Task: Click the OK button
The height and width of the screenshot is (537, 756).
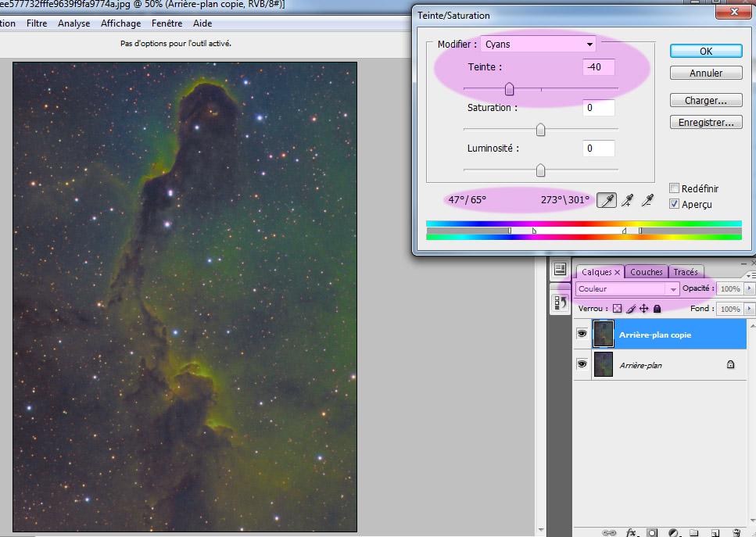Action: (x=705, y=51)
